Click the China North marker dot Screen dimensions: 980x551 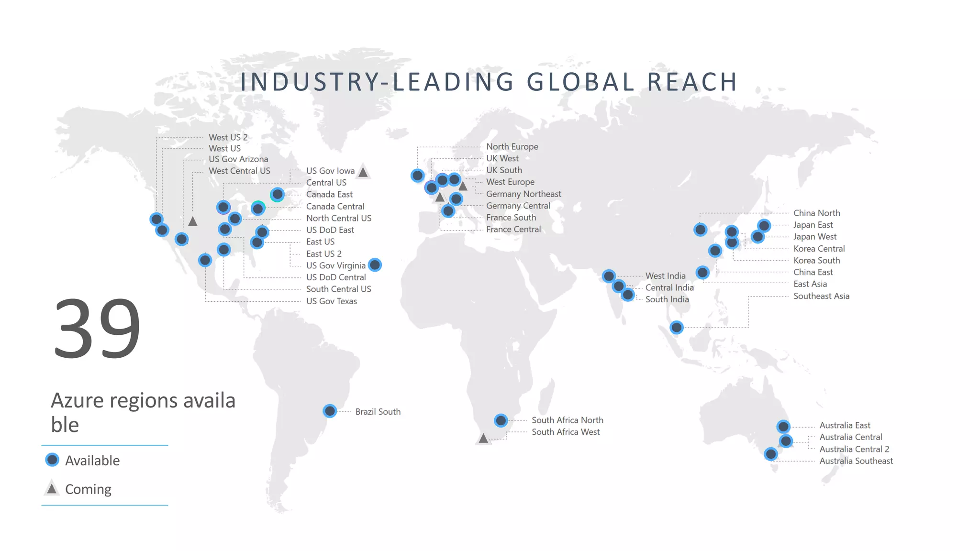point(701,230)
